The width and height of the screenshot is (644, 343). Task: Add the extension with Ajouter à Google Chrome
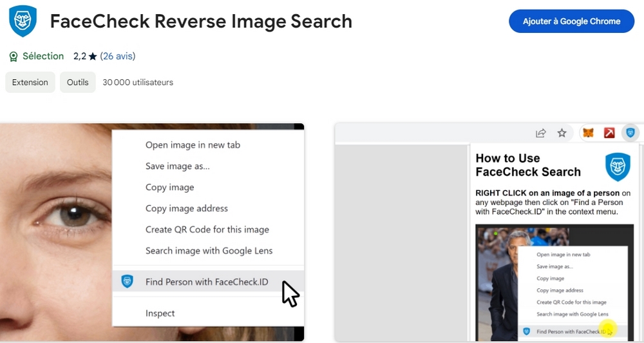tap(571, 21)
